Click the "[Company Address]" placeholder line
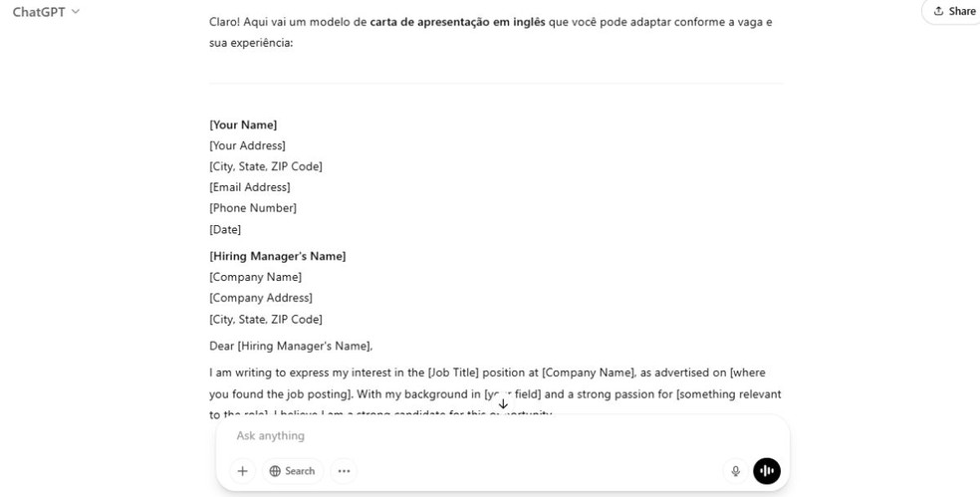 pyautogui.click(x=260, y=298)
